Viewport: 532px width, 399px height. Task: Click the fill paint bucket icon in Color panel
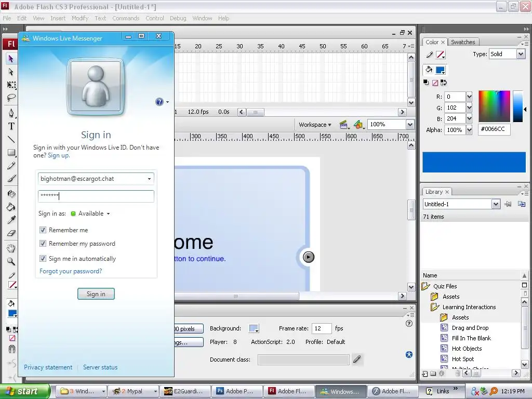pyautogui.click(x=429, y=70)
